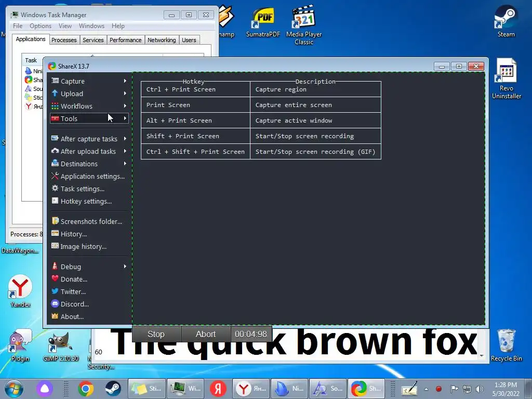Click the volume speaker tray icon

479,389
